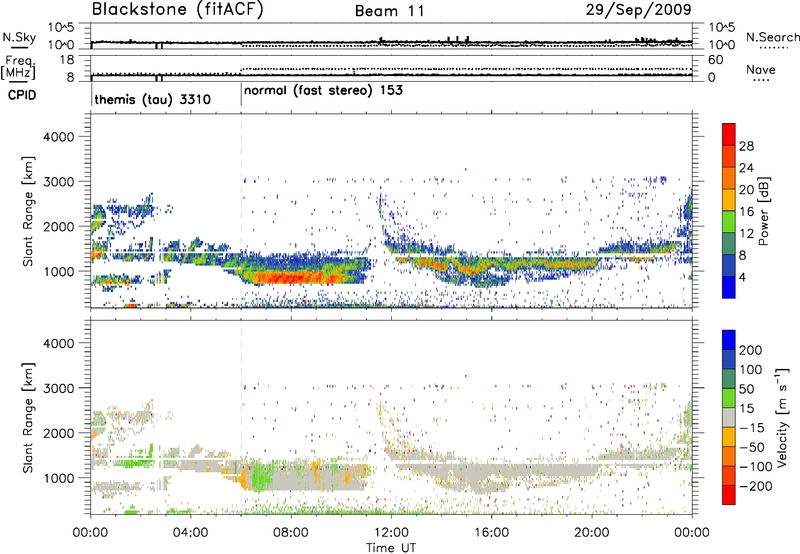Click the red bottom segment of Velocity colorbar
Viewport: 800px width, 554px height.
(729, 495)
